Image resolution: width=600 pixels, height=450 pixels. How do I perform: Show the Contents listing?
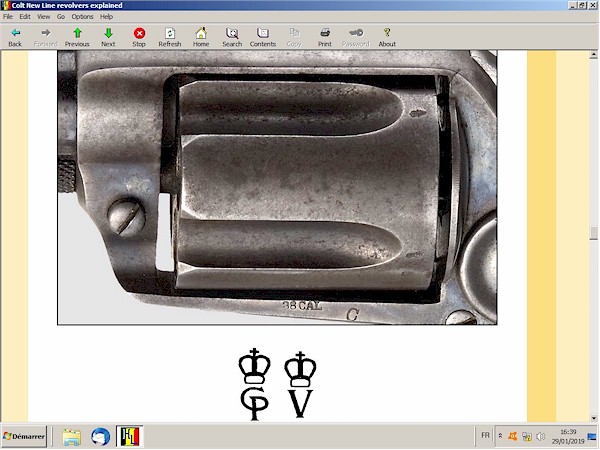262,37
